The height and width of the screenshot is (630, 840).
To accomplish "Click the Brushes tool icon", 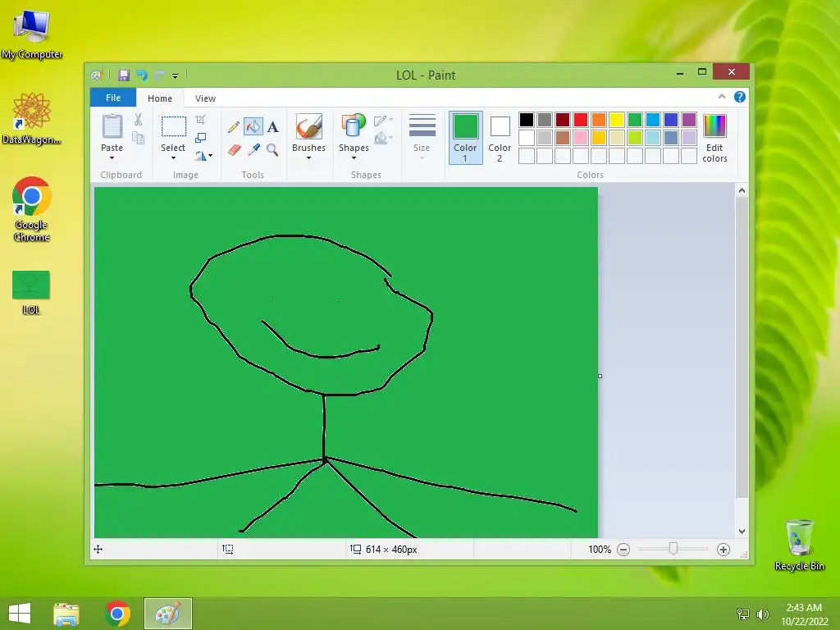I will coord(308,126).
